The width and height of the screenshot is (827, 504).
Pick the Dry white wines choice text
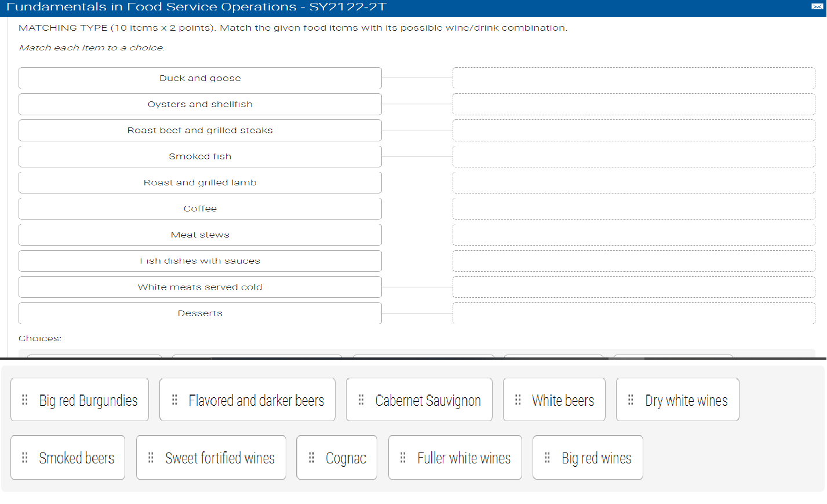coord(686,400)
